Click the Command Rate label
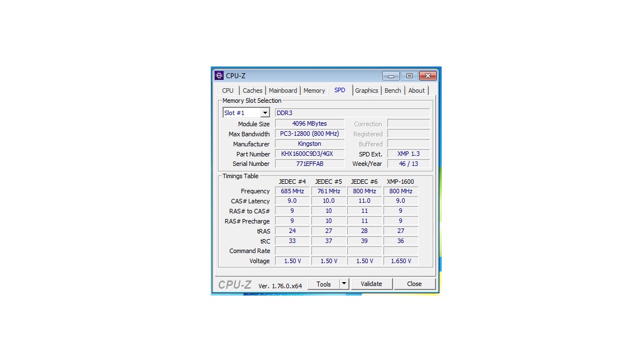 pyautogui.click(x=250, y=251)
